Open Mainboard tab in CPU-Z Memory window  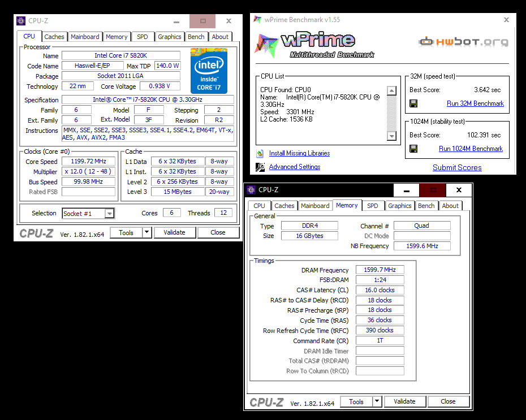[x=315, y=206]
